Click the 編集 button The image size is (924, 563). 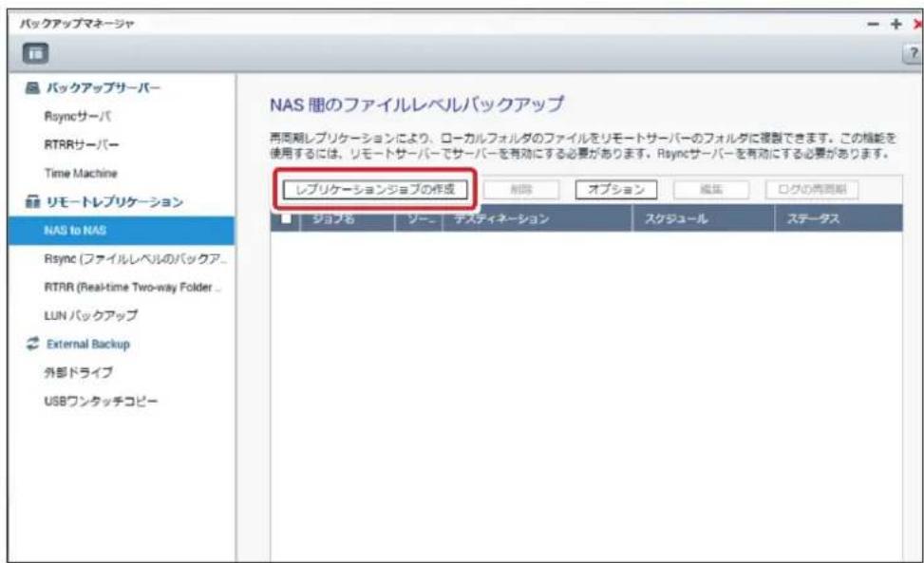click(x=710, y=190)
